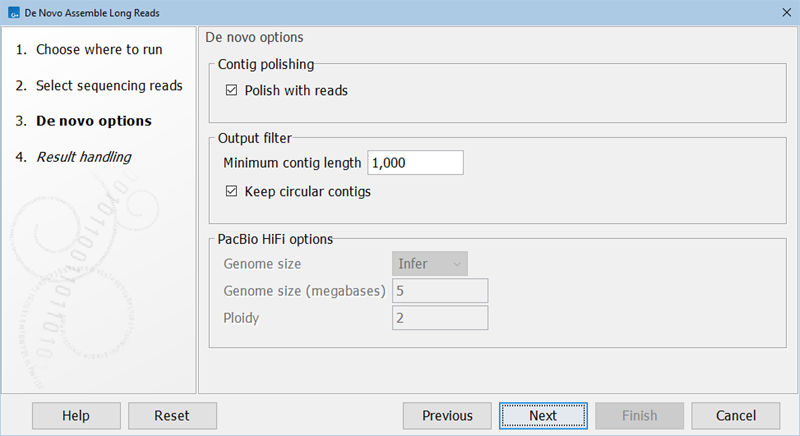The width and height of the screenshot is (800, 436).
Task: Select the De novo options step
Action: pyautogui.click(x=93, y=121)
